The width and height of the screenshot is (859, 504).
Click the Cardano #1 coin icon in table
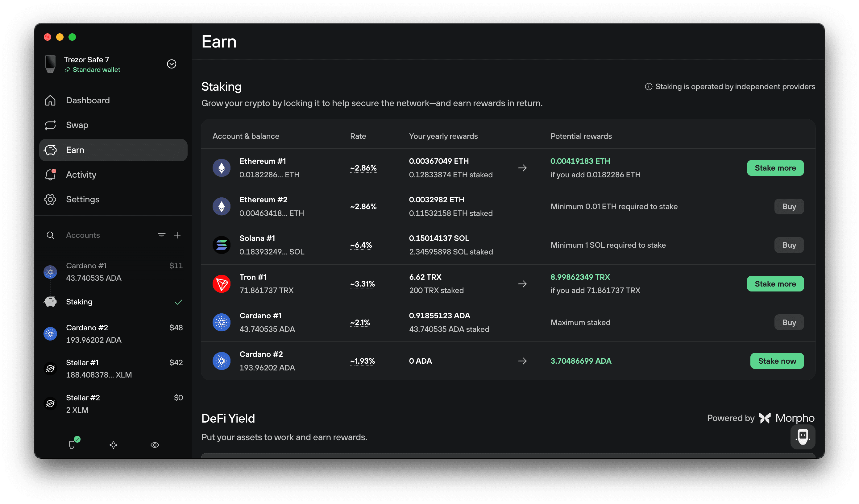click(x=222, y=322)
